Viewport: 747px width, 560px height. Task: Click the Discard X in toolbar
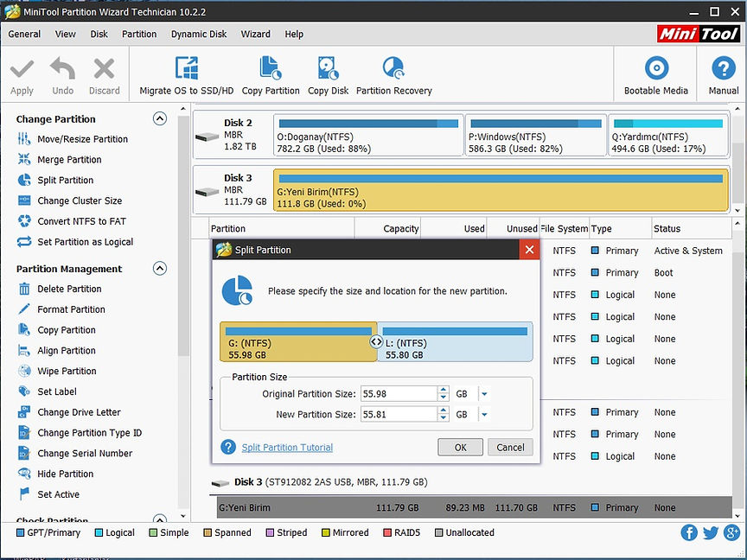[104, 69]
